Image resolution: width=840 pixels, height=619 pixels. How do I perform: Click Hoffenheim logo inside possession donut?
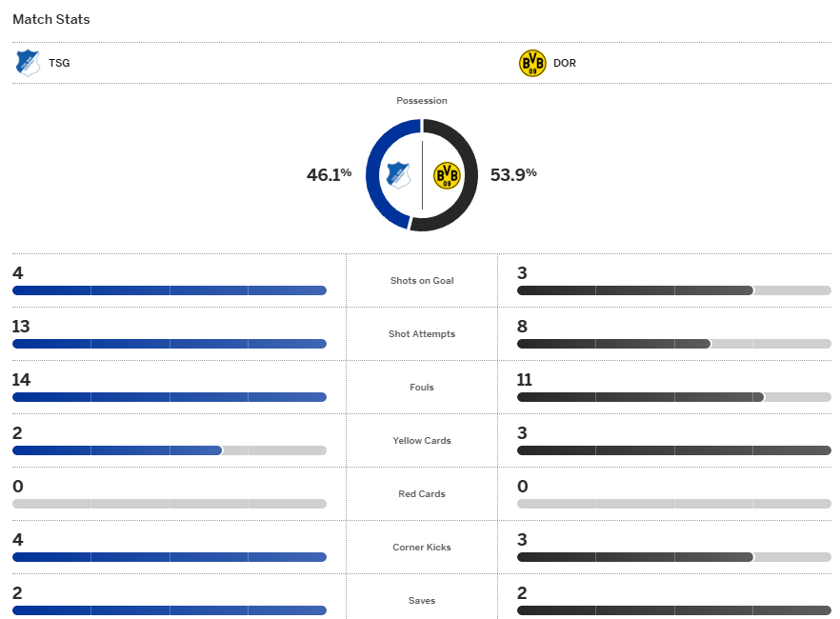(397, 175)
